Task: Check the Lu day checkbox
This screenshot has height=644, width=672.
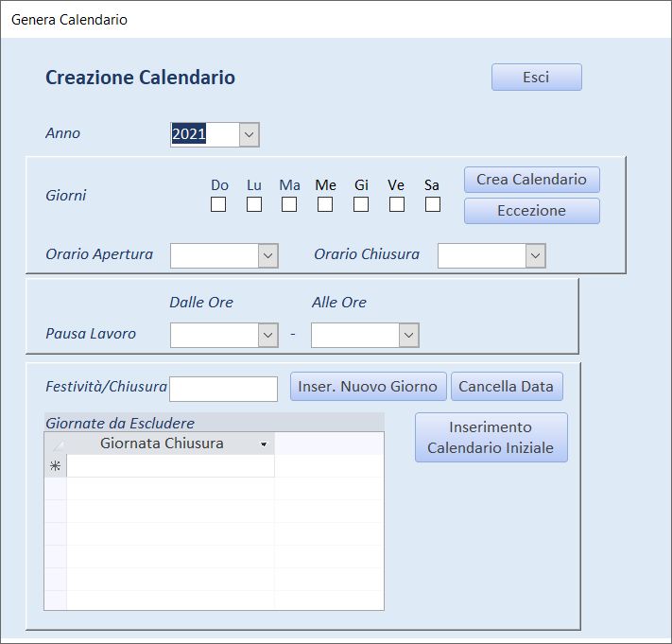Action: 254,204
